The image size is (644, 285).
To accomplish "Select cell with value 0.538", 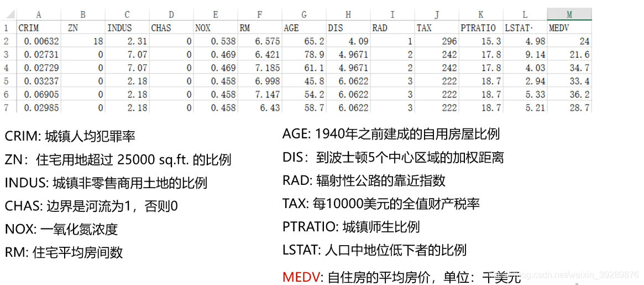I will point(215,42).
